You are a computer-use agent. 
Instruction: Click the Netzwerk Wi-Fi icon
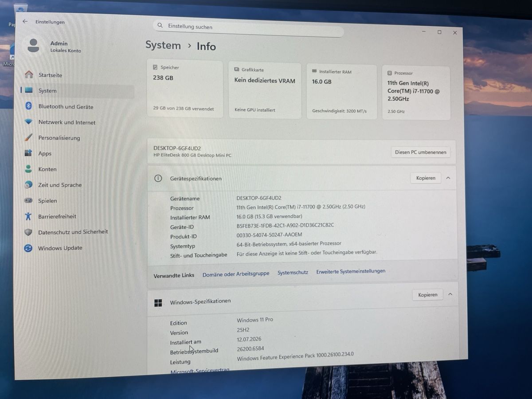coord(28,122)
